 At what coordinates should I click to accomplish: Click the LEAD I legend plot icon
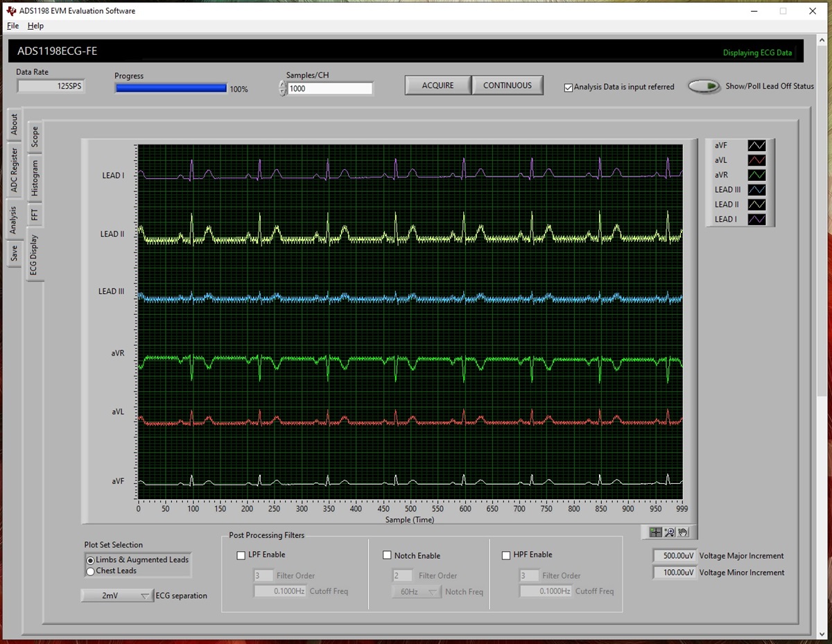[x=756, y=219]
